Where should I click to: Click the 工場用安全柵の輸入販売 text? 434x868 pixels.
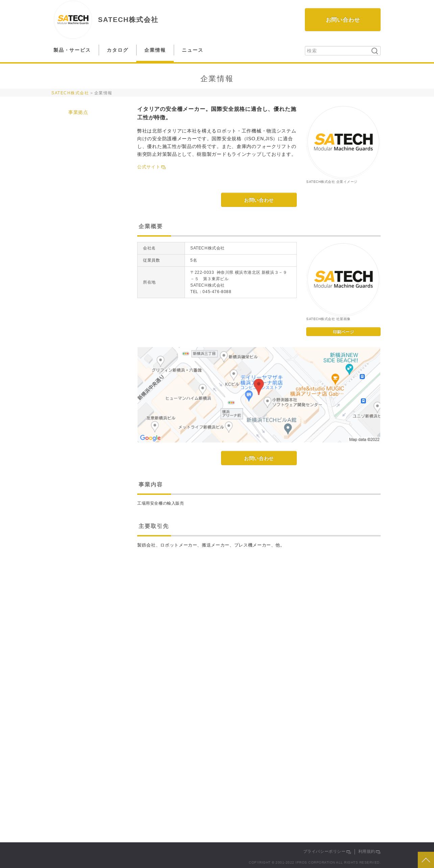pyautogui.click(x=161, y=503)
